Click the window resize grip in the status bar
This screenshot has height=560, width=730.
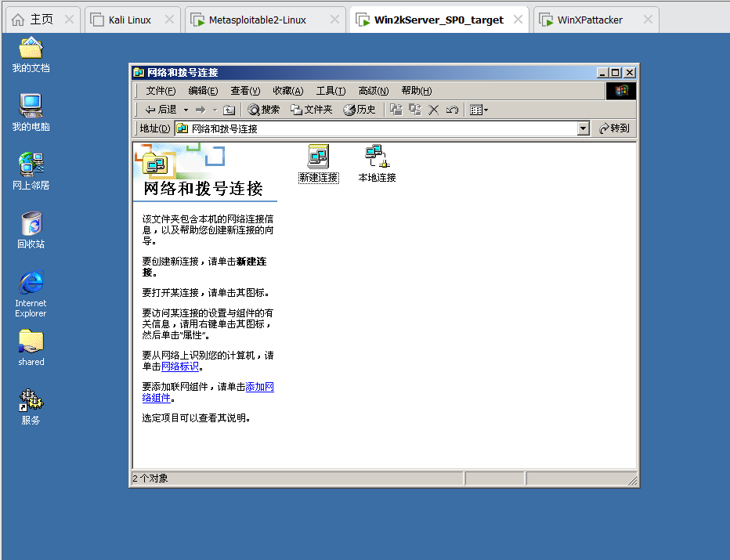[632, 480]
